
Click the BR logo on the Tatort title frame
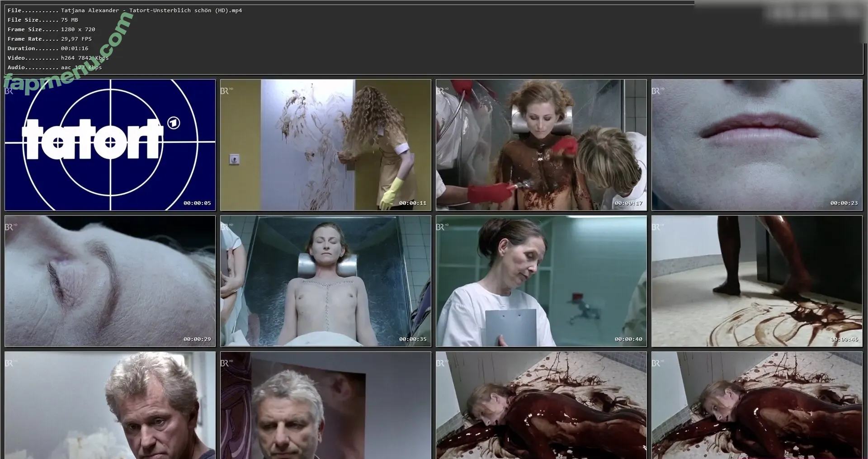pyautogui.click(x=9, y=91)
